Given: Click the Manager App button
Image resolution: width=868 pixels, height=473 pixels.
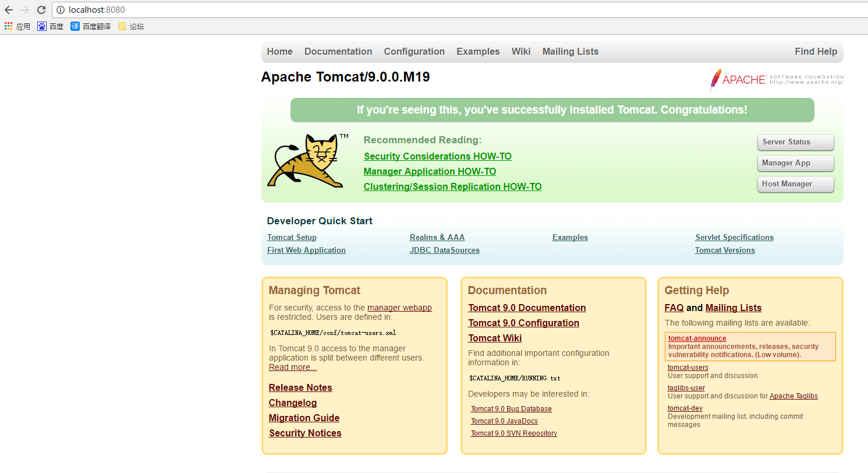Looking at the screenshot, I should (x=795, y=163).
